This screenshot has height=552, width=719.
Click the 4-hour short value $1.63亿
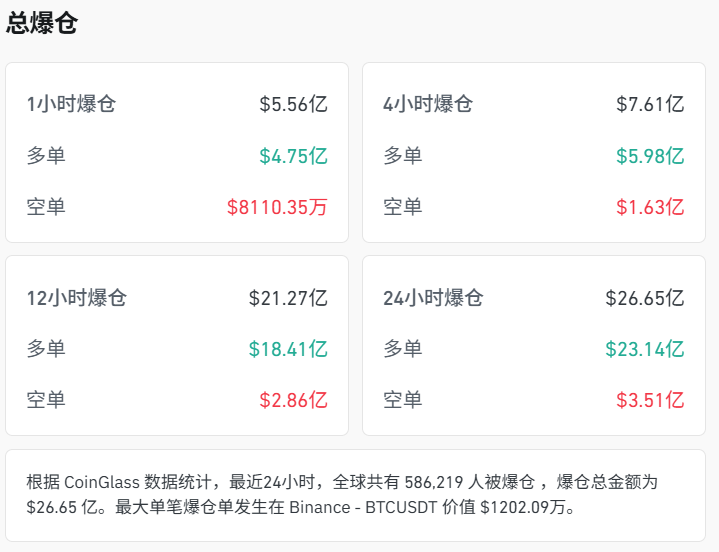tap(650, 208)
